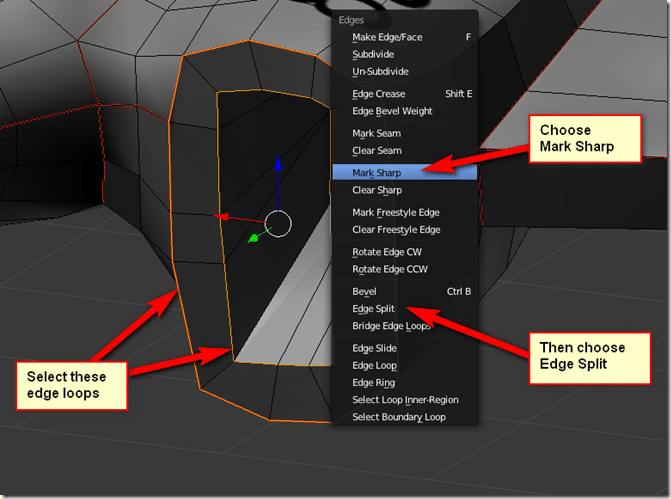The height and width of the screenshot is (499, 671).
Task: Click Edge Split menu entry
Action: (405, 309)
